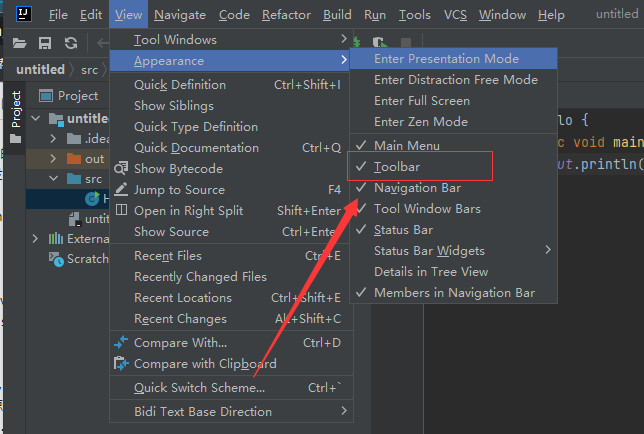Toggle the Main Menu checkmark option

(453, 145)
